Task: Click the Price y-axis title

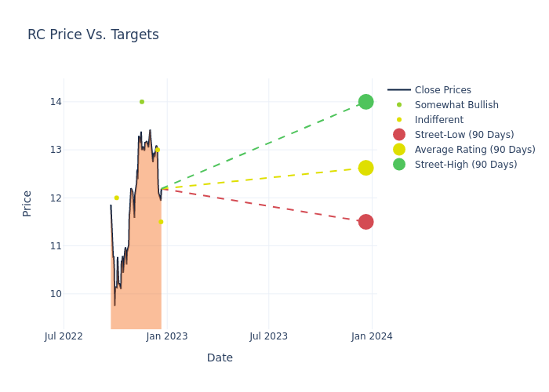Action: 27,203
